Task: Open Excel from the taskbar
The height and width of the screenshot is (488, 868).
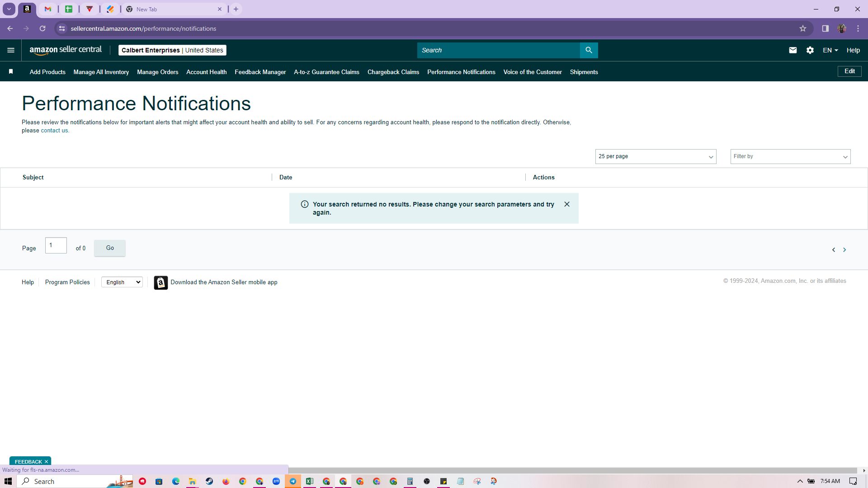Action: point(310,481)
